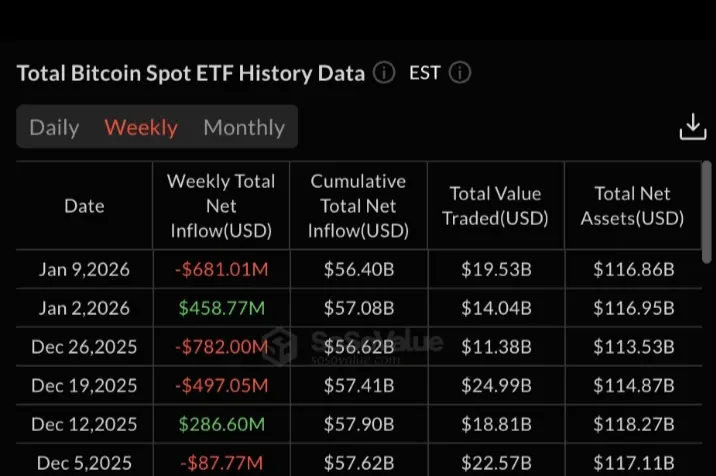Click the EST timezone label
The width and height of the screenshot is (716, 476).
click(x=425, y=73)
